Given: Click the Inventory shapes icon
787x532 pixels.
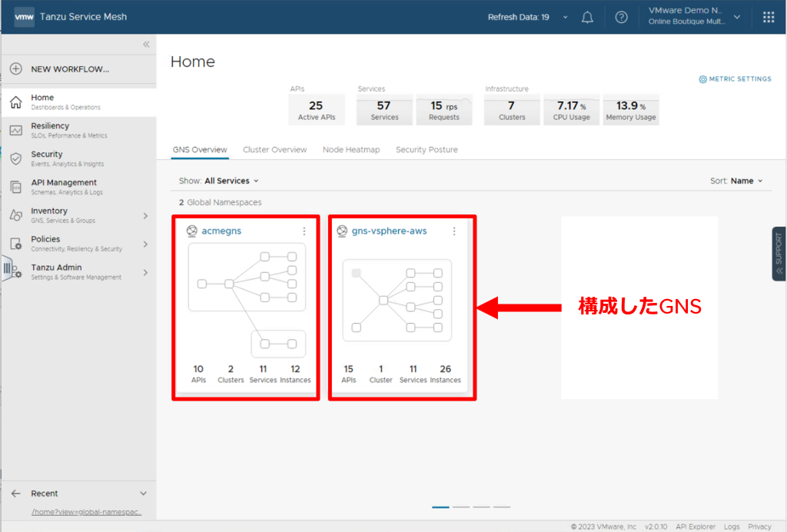Looking at the screenshot, I should point(16,215).
